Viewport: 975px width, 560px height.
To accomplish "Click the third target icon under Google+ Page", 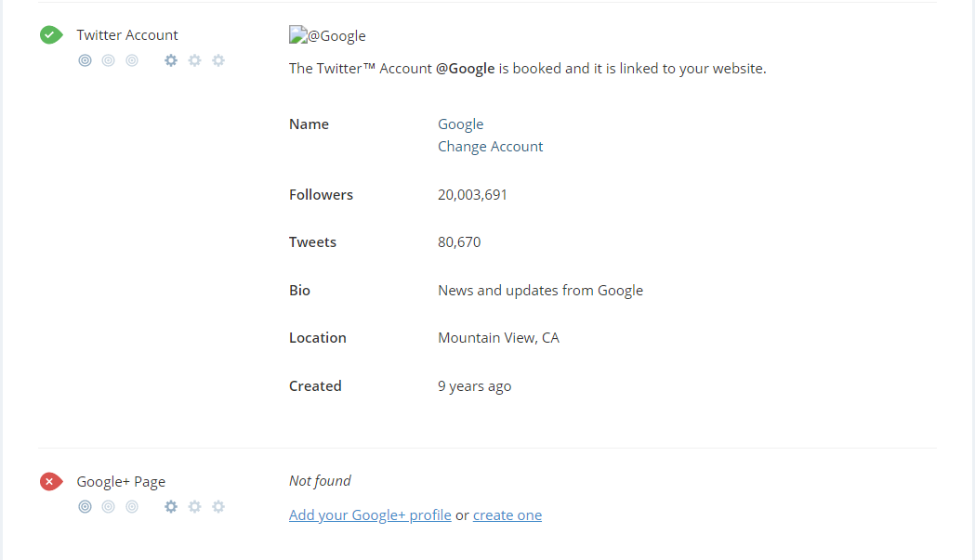I will (x=132, y=507).
